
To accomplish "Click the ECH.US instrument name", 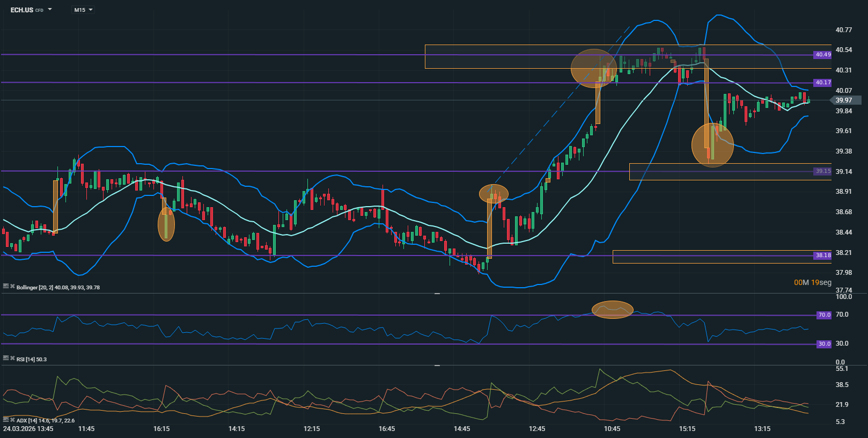I will pos(22,10).
